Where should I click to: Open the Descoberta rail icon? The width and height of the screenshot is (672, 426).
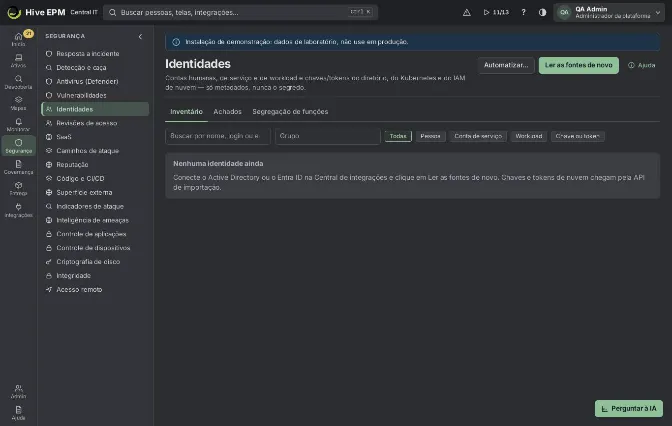coord(18,82)
